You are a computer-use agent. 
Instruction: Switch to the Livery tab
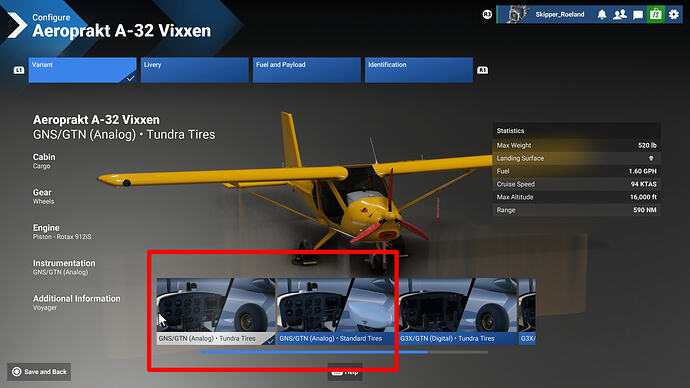click(x=195, y=70)
